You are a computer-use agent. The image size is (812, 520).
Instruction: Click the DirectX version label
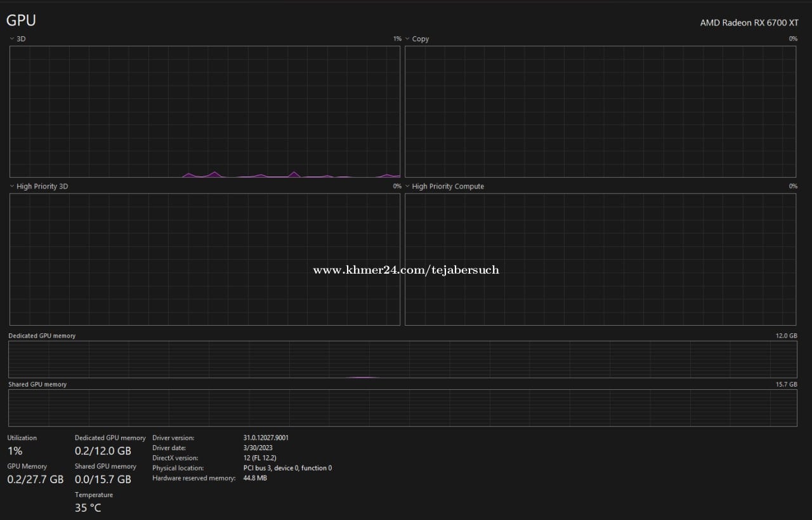[175, 458]
